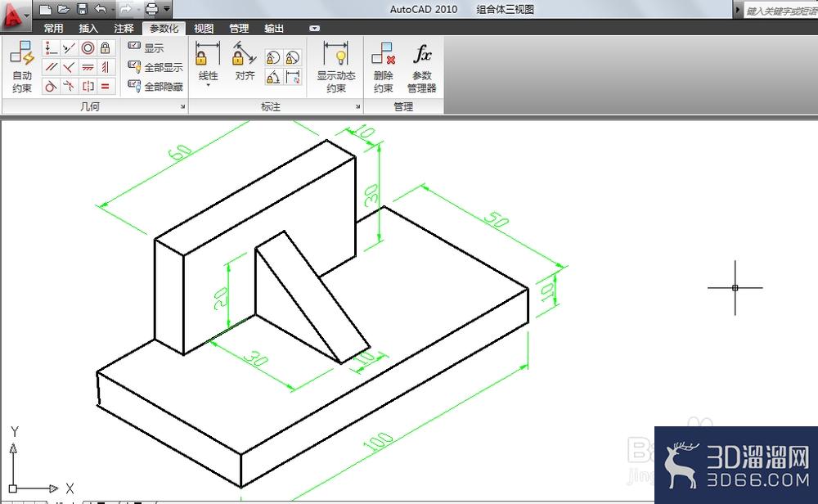Screen dimensions: 818x504
Task: Select the 50 dimension in drawing
Action: click(x=496, y=219)
